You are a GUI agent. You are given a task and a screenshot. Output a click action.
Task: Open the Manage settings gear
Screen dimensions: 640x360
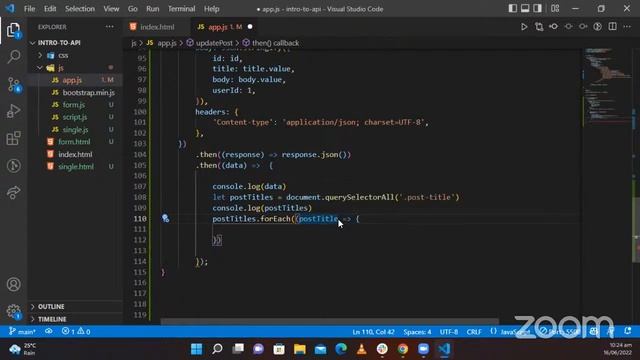click(13, 311)
